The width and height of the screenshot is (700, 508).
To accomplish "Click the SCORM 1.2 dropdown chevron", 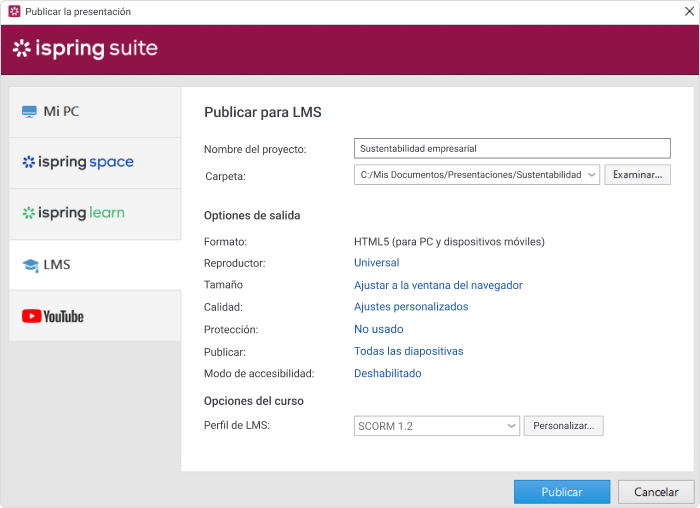I will [511, 426].
